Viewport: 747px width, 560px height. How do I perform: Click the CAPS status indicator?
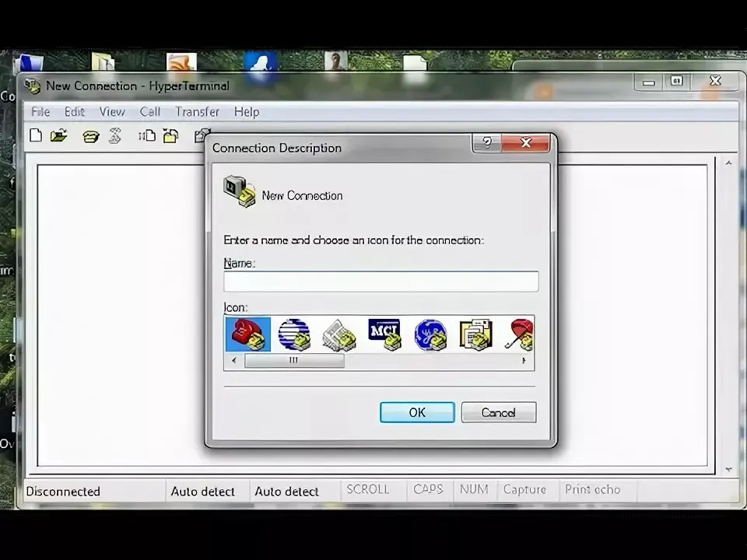(428, 489)
